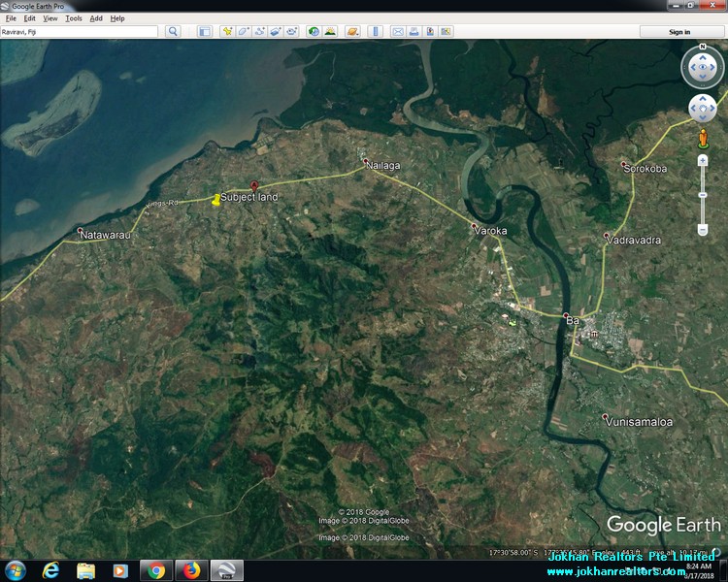Image resolution: width=728 pixels, height=582 pixels.
Task: Click the yellow Subject land pushpin
Action: coord(215,200)
